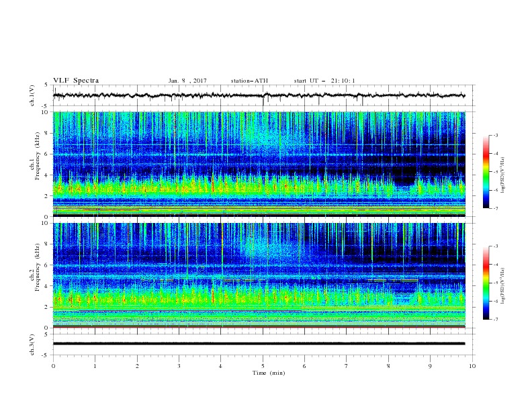Click the 'start UT = 21:10:1' text
532x411 pixels.
coord(324,81)
